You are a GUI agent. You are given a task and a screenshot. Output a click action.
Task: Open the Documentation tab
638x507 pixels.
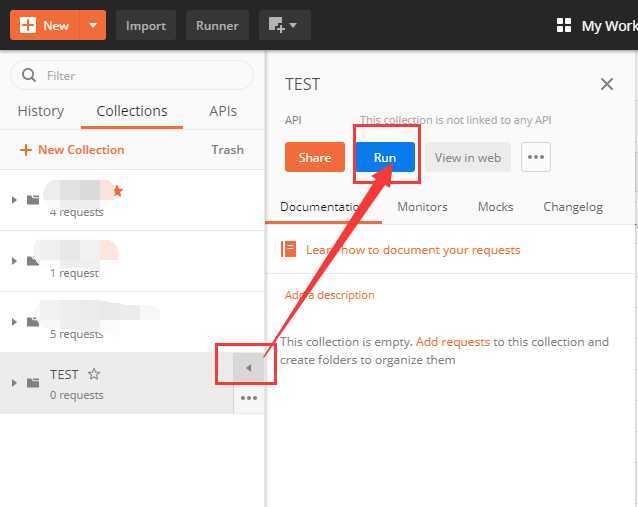(323, 207)
